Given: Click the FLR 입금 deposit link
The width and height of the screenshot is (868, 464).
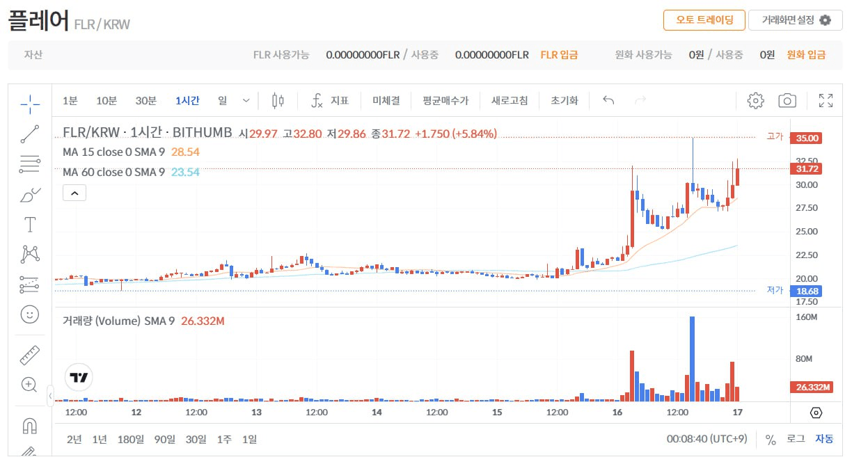Looking at the screenshot, I should click(559, 55).
